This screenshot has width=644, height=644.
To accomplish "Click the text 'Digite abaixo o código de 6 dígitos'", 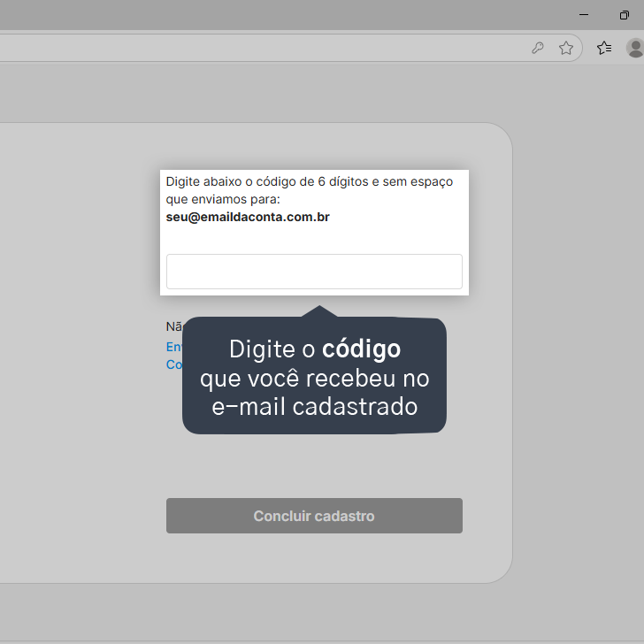I will [267, 181].
